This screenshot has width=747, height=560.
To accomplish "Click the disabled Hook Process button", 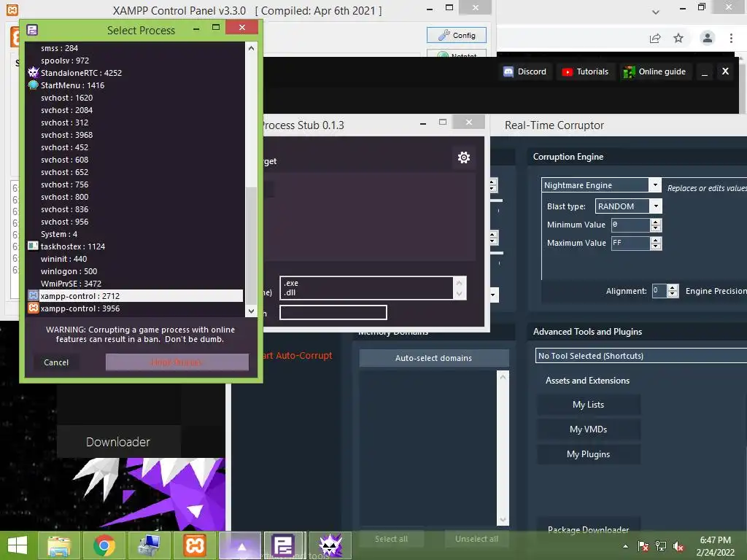I will coord(177,362).
